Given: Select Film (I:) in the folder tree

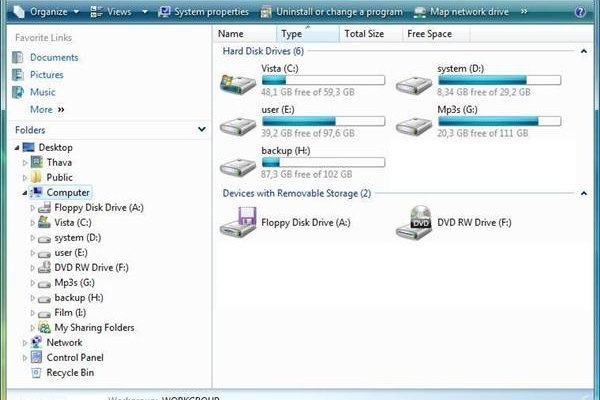Looking at the screenshot, I should (70, 313).
